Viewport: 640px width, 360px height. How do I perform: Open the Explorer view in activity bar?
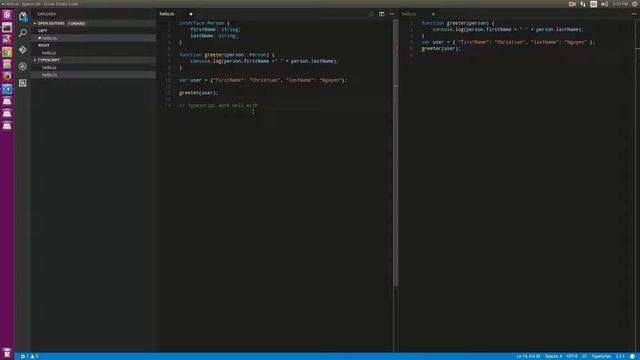23,17
